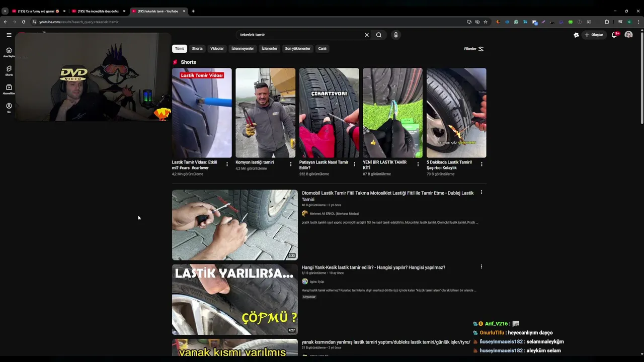Select the Tümü filter chip
The height and width of the screenshot is (362, 644).
[180, 49]
